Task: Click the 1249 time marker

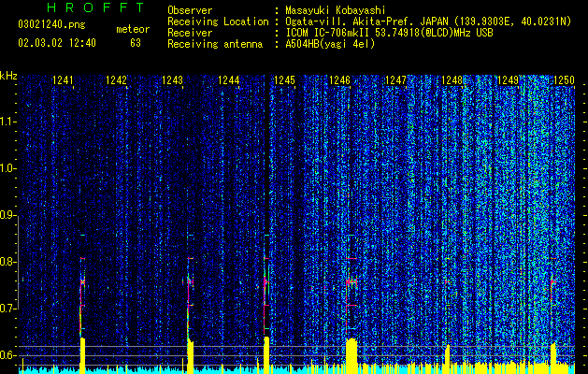Action: click(x=508, y=79)
